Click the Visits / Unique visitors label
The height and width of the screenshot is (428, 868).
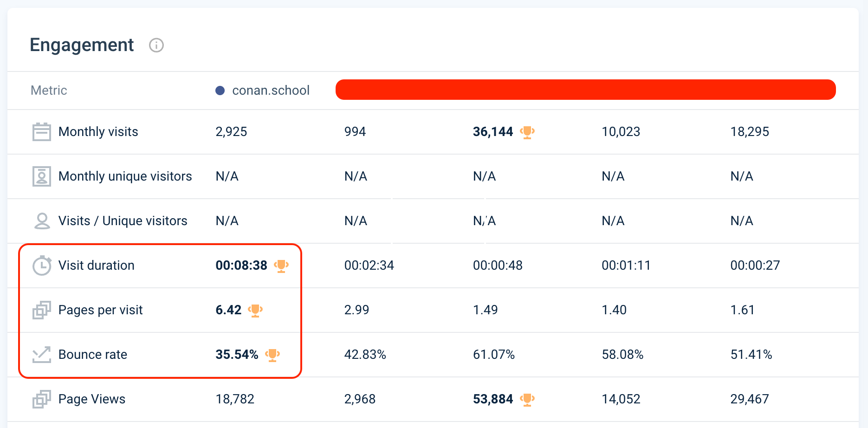tap(123, 221)
